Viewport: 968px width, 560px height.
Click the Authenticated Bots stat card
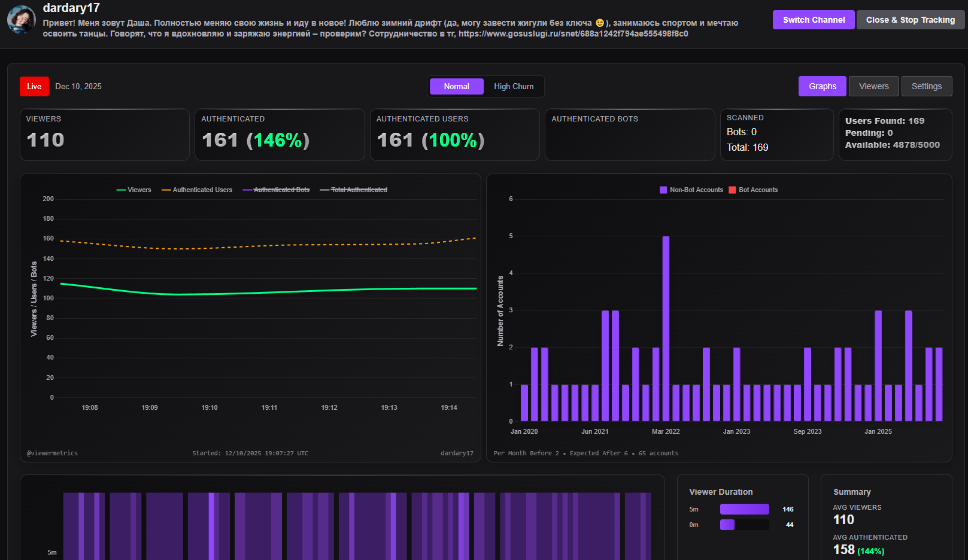630,135
